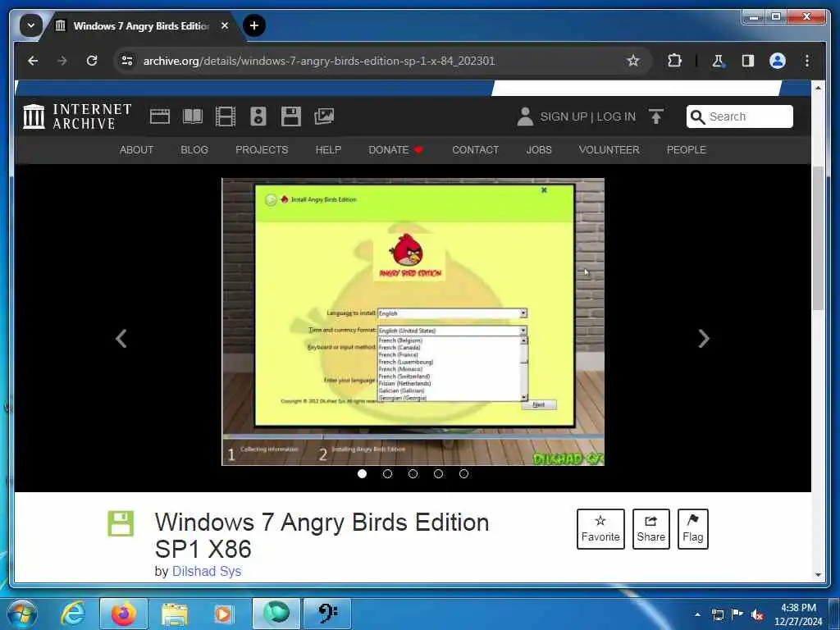Open the HELP menu item
The image size is (840, 630).
[x=328, y=150]
